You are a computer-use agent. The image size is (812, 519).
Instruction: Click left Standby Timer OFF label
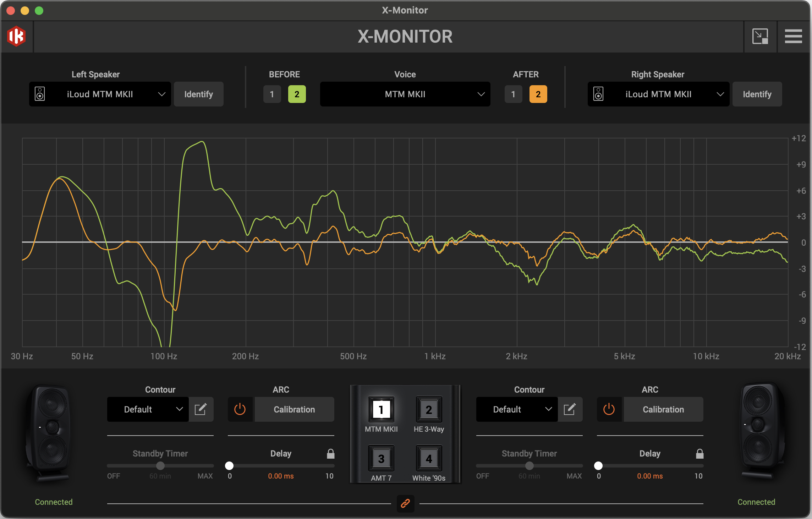pos(114,476)
